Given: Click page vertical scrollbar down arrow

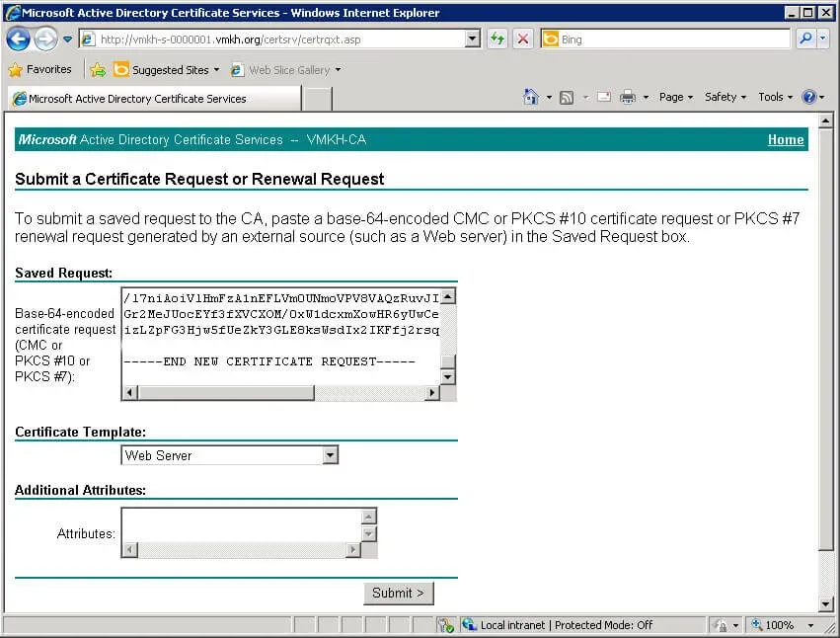Looking at the screenshot, I should click(x=825, y=604).
